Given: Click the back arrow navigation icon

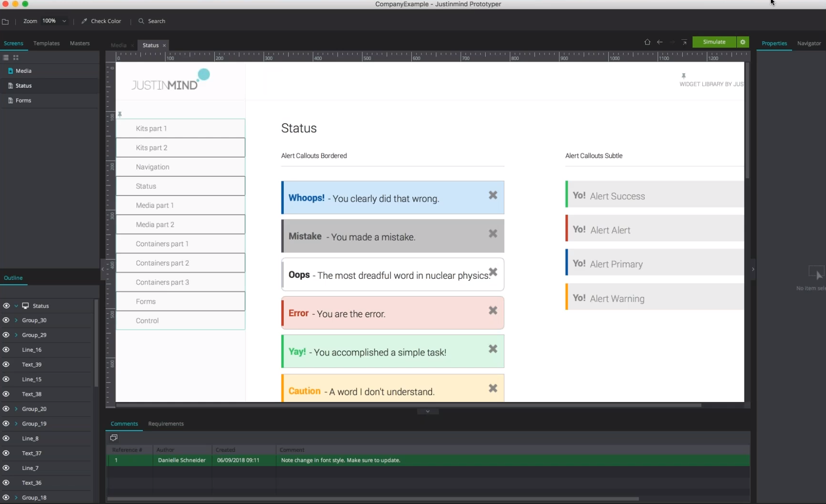Looking at the screenshot, I should [660, 42].
